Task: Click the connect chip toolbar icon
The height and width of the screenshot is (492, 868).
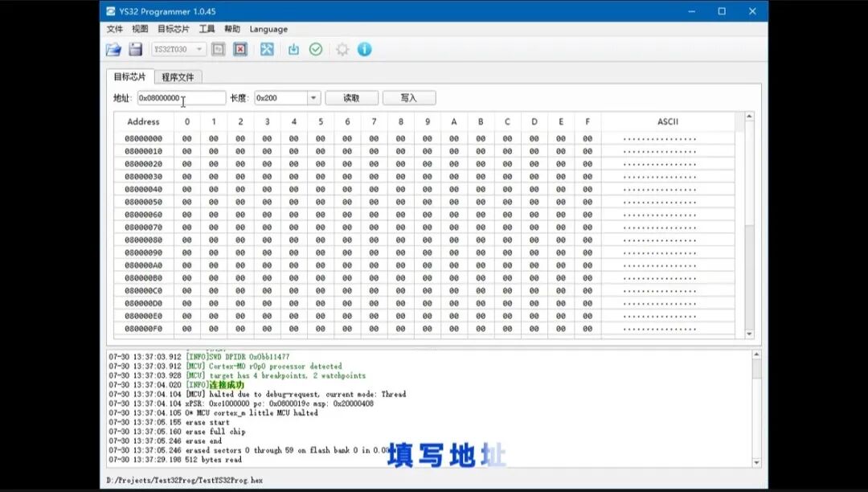Action: 219,49
